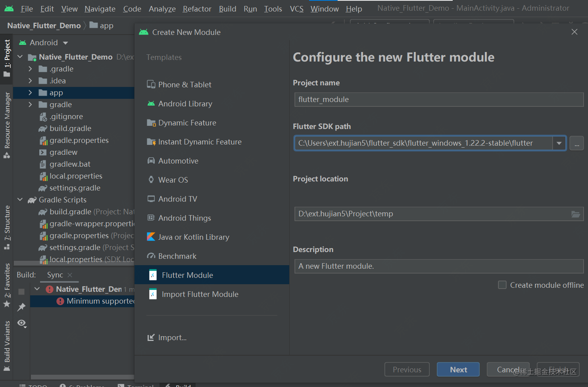588x387 pixels.
Task: Open the Tools menu
Action: click(273, 9)
